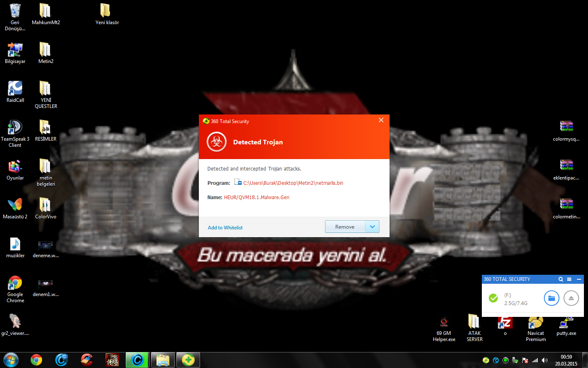Viewport: 588px width, 368px height.
Task: Click the blue swirl tray icon
Action: click(x=496, y=360)
